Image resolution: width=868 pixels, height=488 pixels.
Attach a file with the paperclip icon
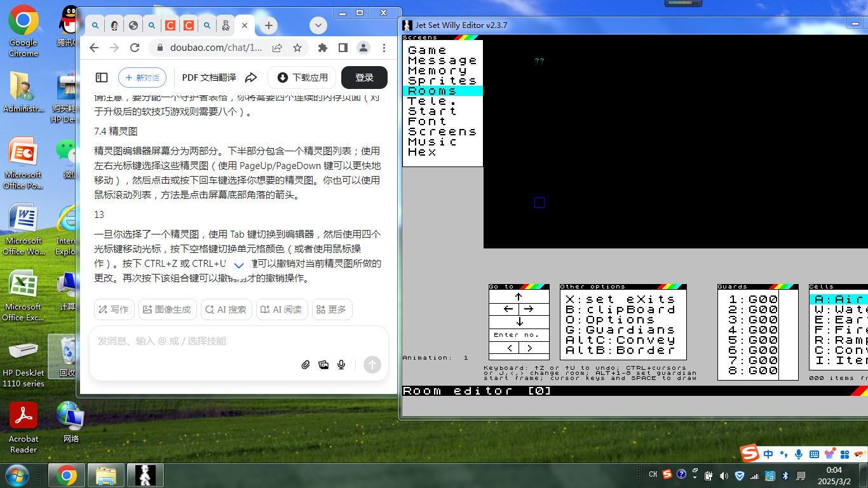click(306, 365)
